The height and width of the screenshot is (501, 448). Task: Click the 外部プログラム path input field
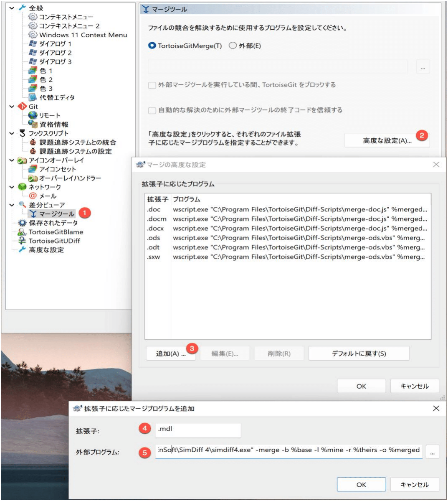(x=289, y=451)
